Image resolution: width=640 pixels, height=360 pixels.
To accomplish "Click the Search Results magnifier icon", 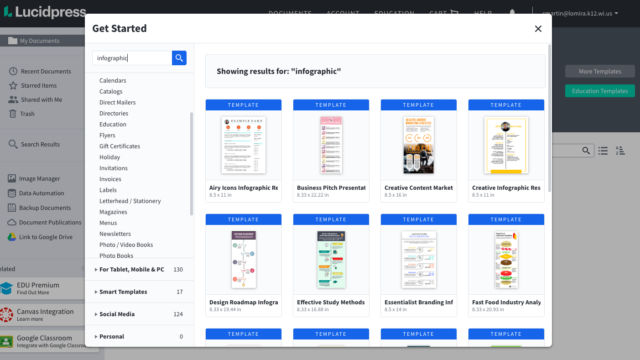I will 13,144.
